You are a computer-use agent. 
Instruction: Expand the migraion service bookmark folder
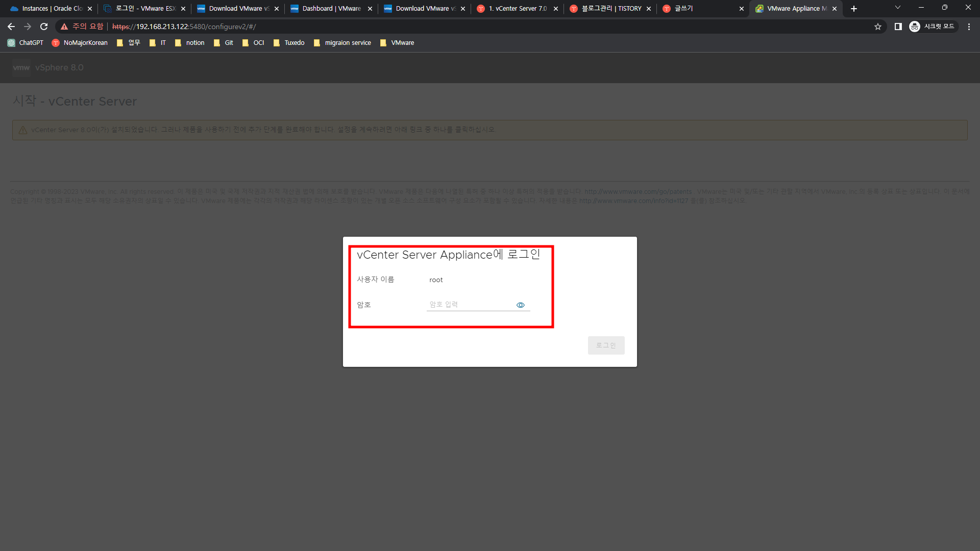(342, 43)
